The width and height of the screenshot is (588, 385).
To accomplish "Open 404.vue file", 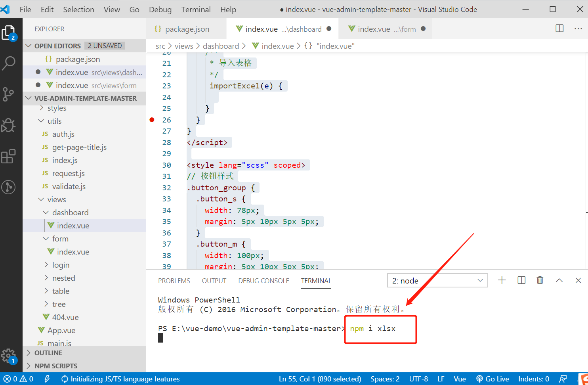I will 84,317.
